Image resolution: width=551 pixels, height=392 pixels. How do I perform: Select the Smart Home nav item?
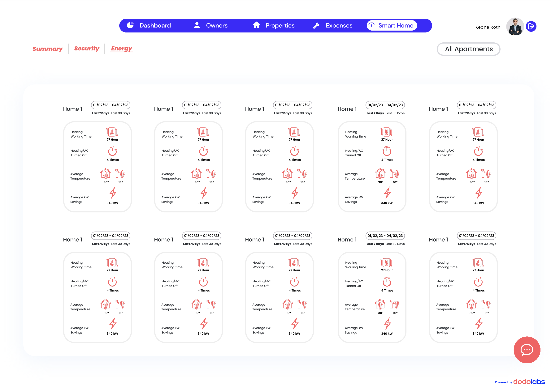tap(392, 26)
